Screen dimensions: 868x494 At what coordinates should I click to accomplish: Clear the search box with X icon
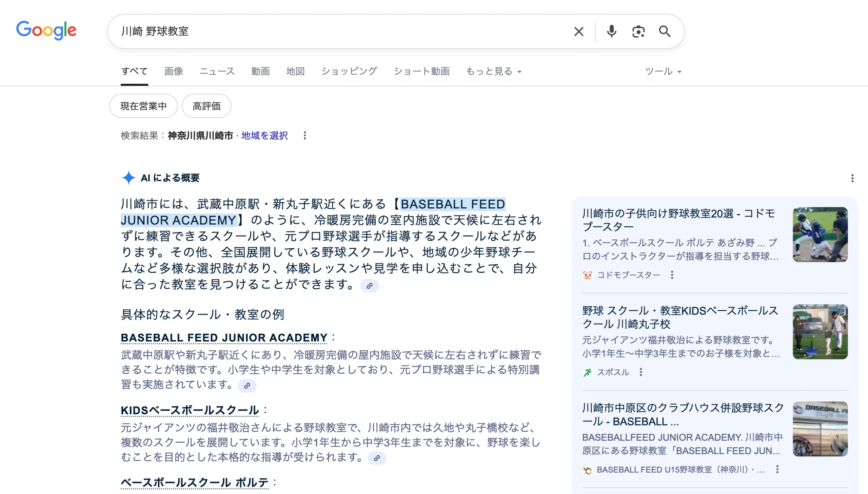(x=579, y=32)
